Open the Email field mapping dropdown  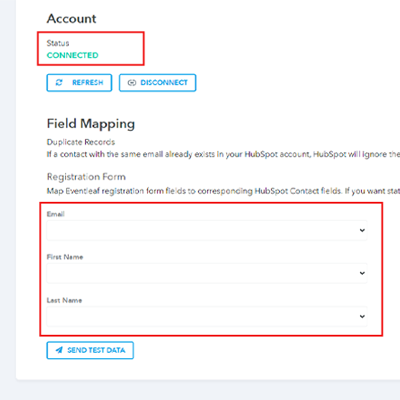207,230
